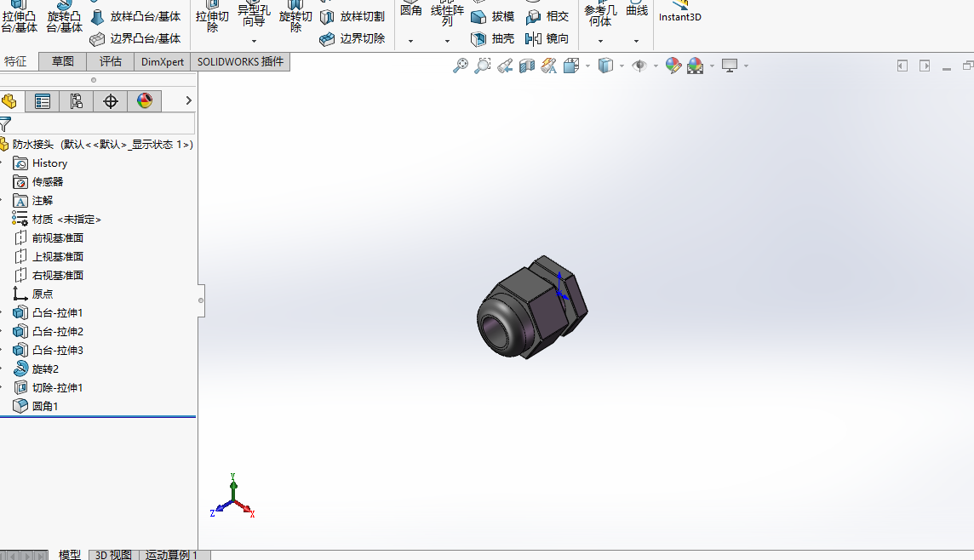
Task: Click 圆角 fillet tool
Action: point(410,10)
